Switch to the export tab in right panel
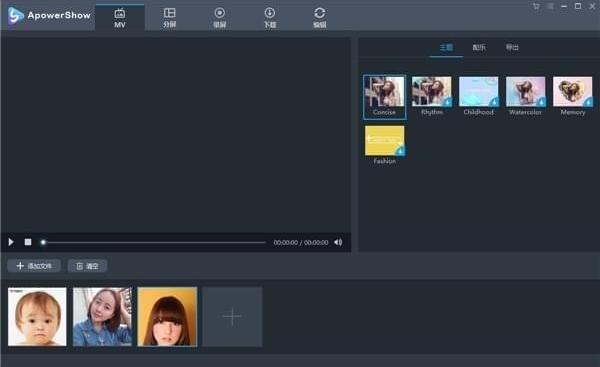The height and width of the screenshot is (367, 600). coord(512,47)
